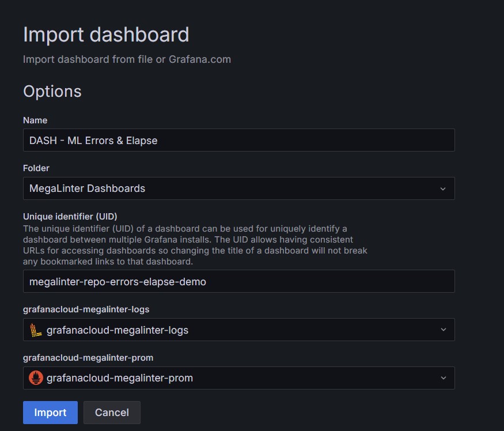
Task: Click the Folder field label
Action: click(x=36, y=168)
